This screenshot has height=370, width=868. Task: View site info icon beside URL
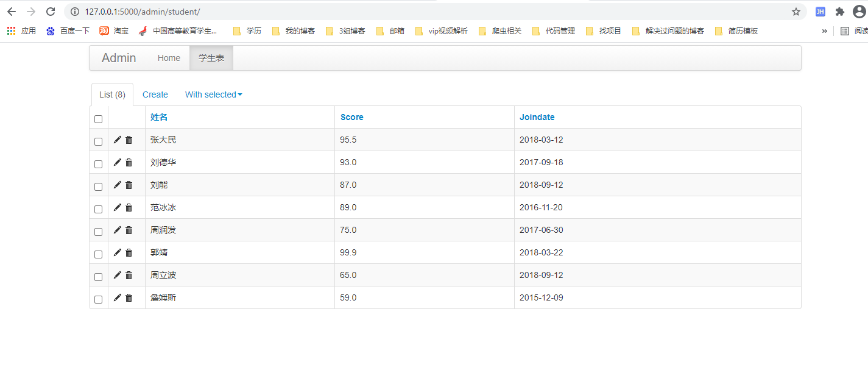tap(75, 12)
